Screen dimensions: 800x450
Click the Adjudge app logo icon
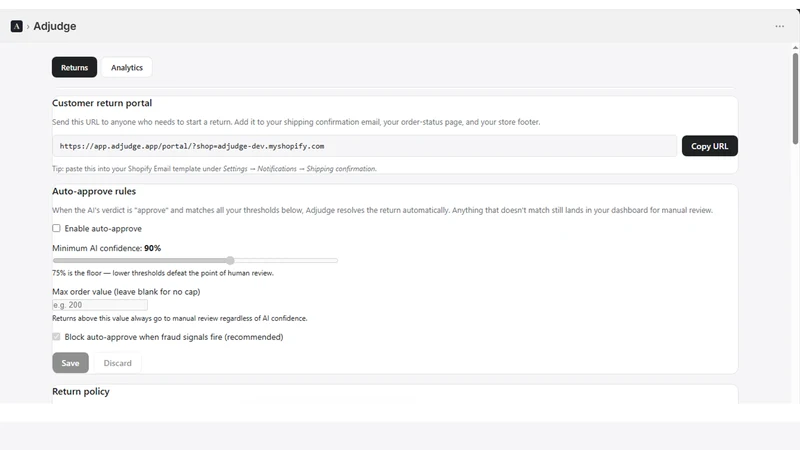coord(16,26)
